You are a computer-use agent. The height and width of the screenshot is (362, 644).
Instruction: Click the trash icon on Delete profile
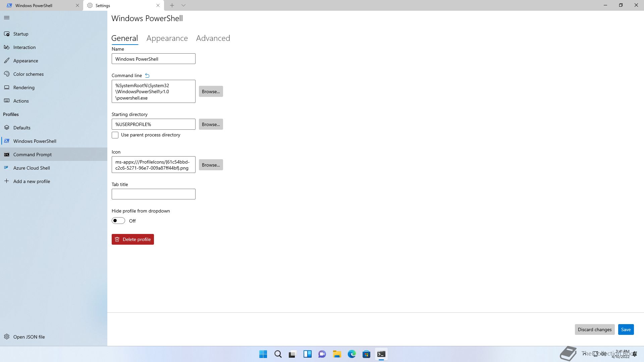click(x=117, y=239)
